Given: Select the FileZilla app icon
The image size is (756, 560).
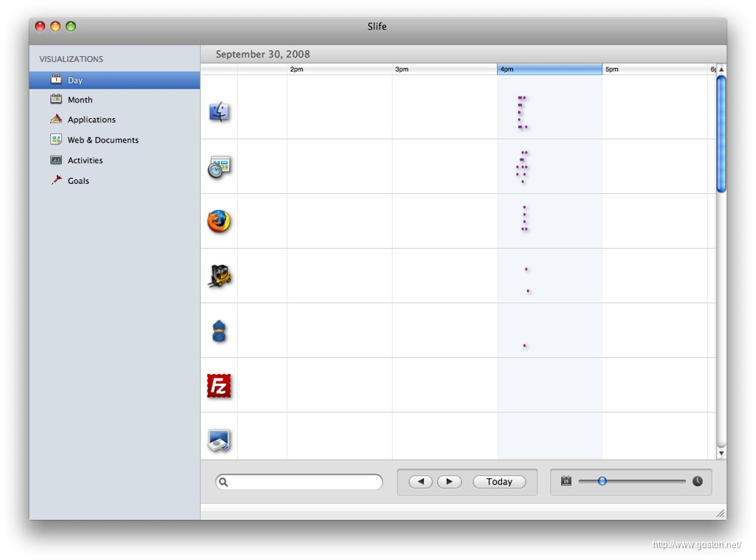Looking at the screenshot, I should [x=219, y=386].
